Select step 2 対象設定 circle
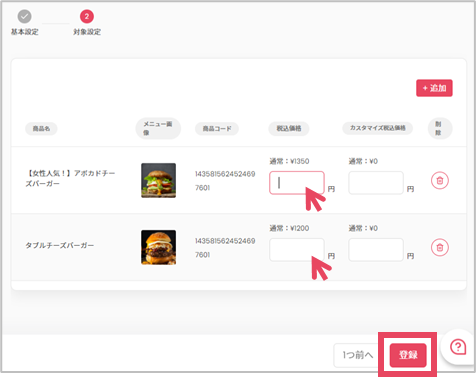This screenshot has width=476, height=377. coord(87,16)
